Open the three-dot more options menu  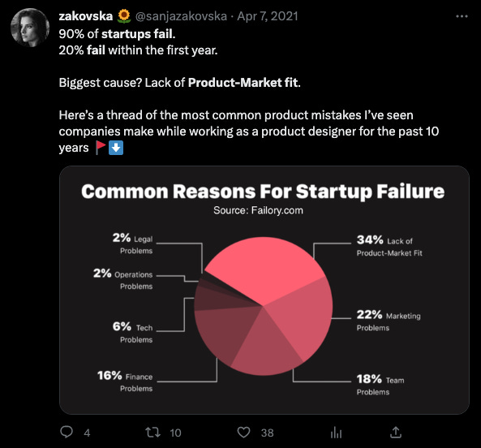462,16
